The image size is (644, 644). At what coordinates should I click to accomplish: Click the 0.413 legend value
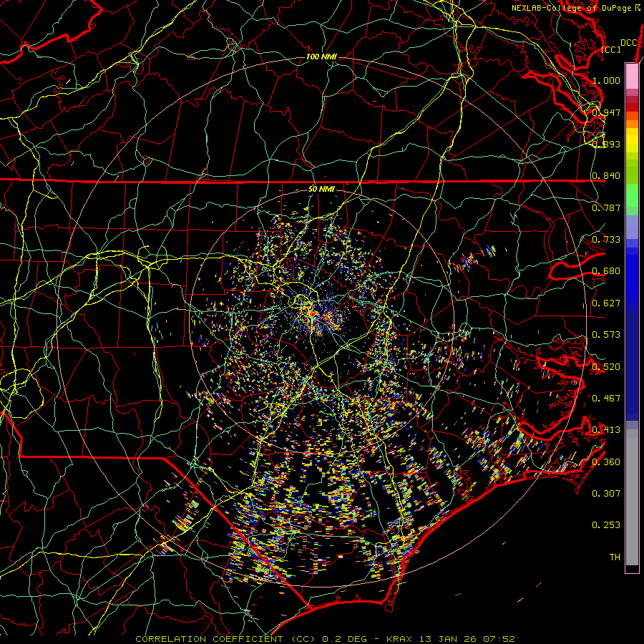coord(606,430)
